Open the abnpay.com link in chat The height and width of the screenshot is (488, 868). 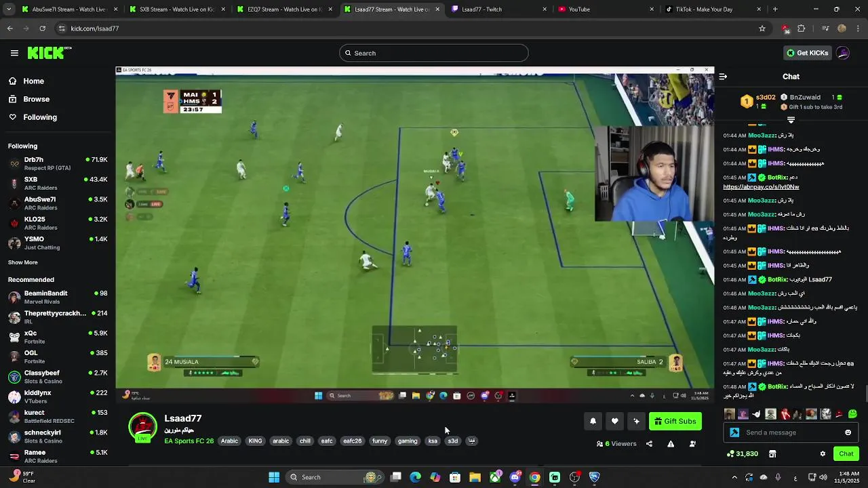point(761,186)
